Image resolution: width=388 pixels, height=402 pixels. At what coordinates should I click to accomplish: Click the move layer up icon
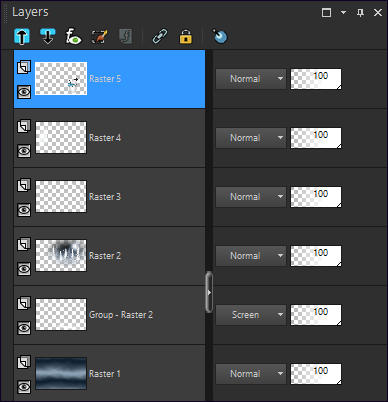(x=22, y=36)
